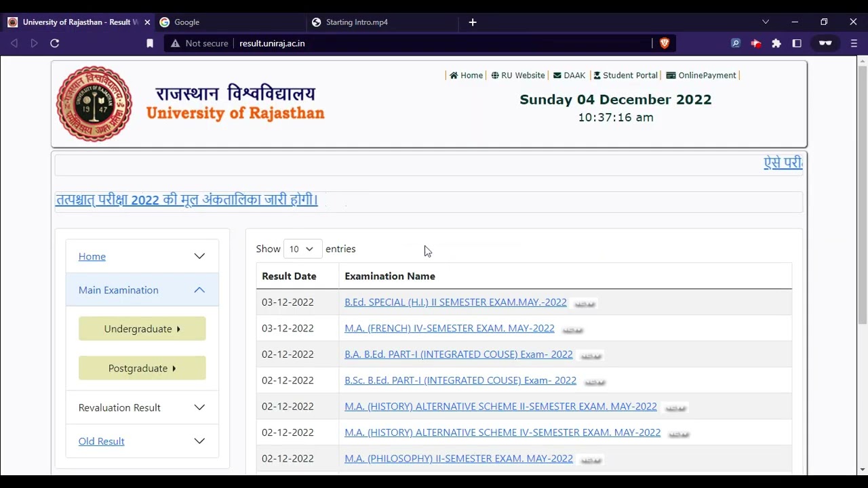The width and height of the screenshot is (868, 488).
Task: Open a new tab with plus icon
Action: pos(473,22)
